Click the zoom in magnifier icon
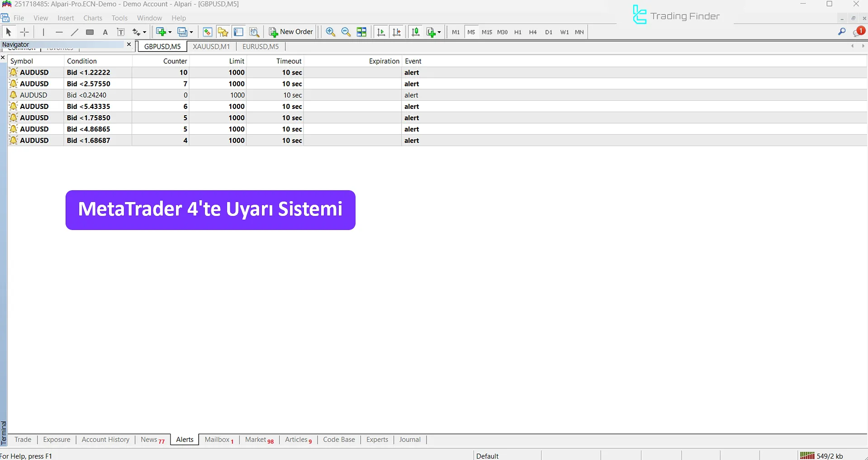The height and width of the screenshot is (460, 868). [x=330, y=32]
